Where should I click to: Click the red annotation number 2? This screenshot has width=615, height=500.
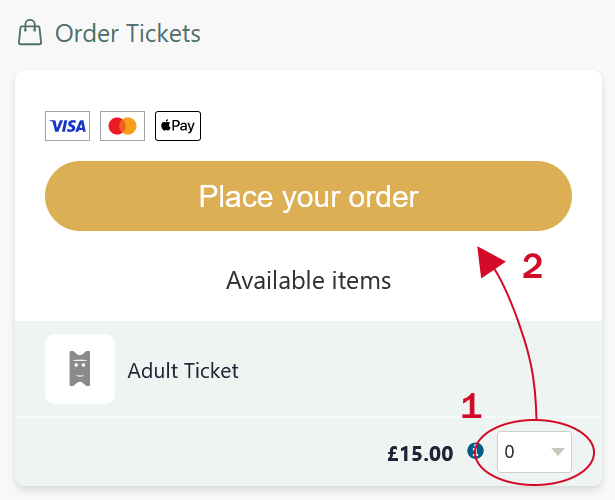pos(532,267)
